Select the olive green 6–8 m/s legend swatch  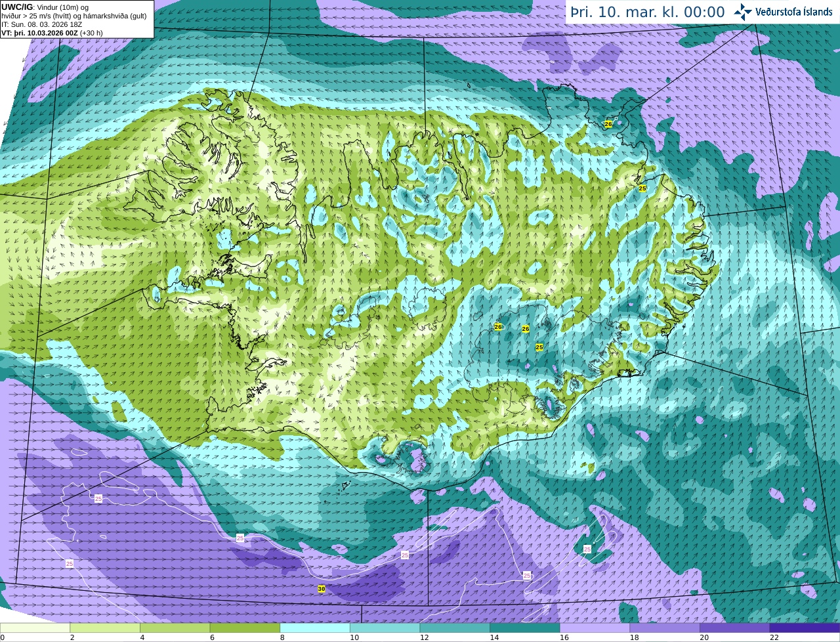[245, 628]
